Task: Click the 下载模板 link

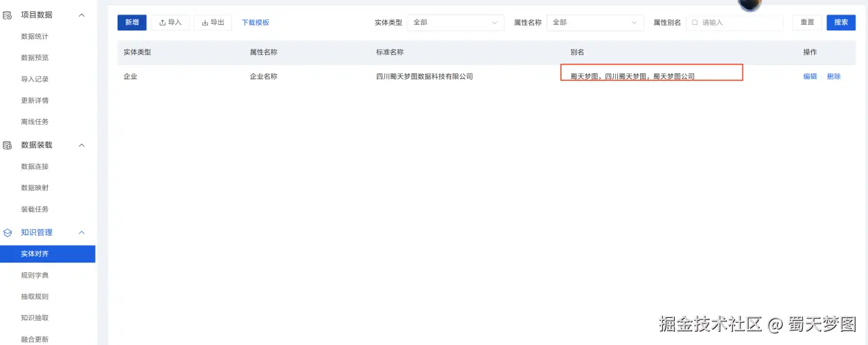Action: pos(255,23)
